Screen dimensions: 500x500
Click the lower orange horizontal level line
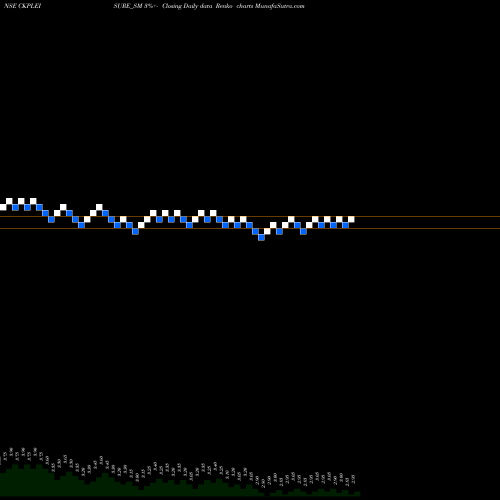coord(250,228)
